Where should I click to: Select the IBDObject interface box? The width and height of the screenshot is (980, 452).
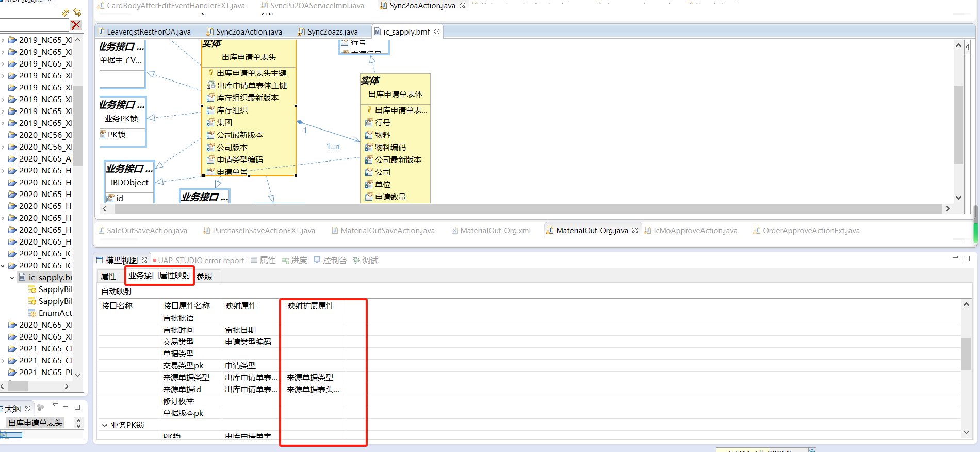129,182
